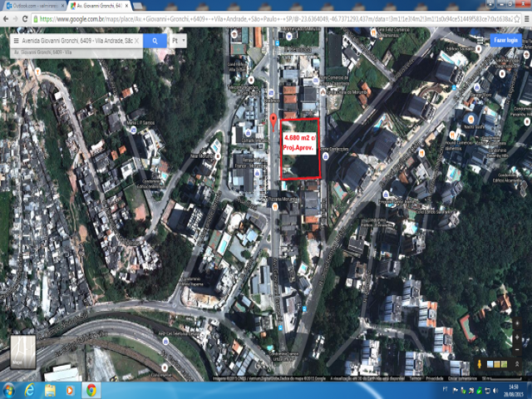Select the Av. Giovanni Gronchi suggestion below search
Viewport: 532px width, 399px height.
76,52
